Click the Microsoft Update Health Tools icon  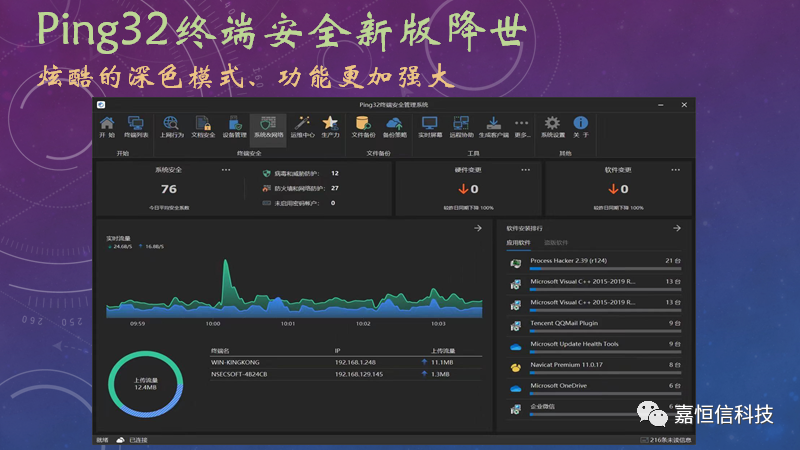516,347
